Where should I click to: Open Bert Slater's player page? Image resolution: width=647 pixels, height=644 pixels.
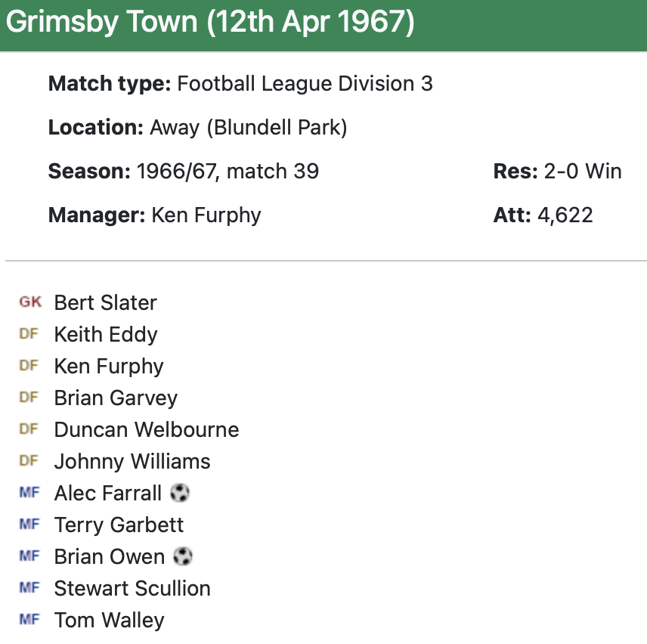click(105, 302)
